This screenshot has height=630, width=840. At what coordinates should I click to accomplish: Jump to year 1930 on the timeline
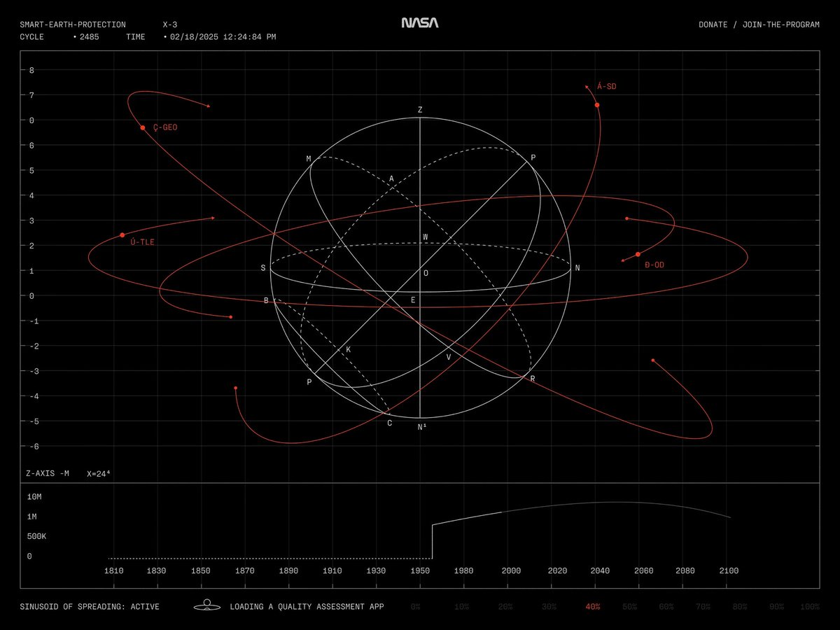pos(376,570)
